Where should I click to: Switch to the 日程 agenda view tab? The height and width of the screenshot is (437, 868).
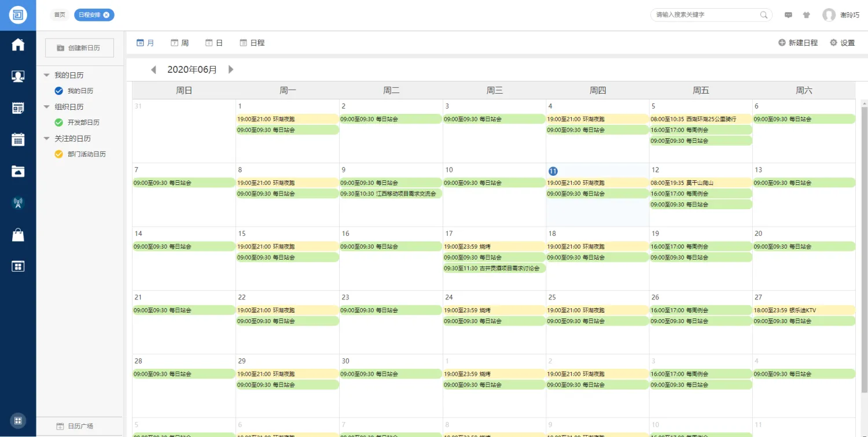tap(252, 43)
